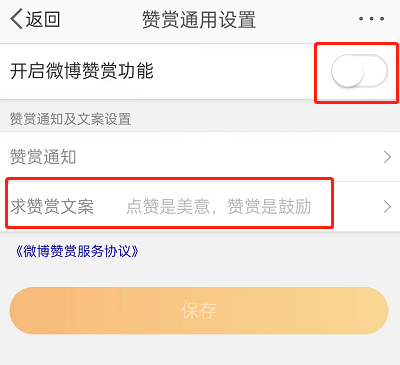Expand 赞赏通知 via its right chevron
Screen dimensions: 400x365
click(x=387, y=157)
